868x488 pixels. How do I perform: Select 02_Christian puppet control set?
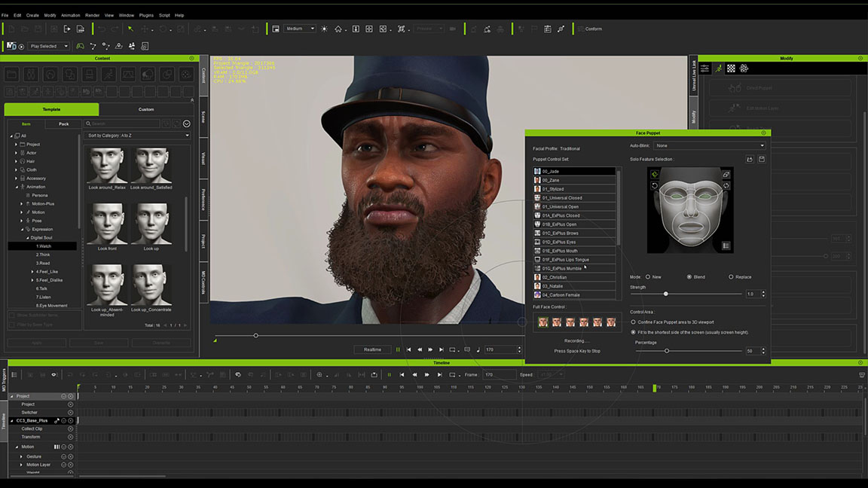coord(574,277)
